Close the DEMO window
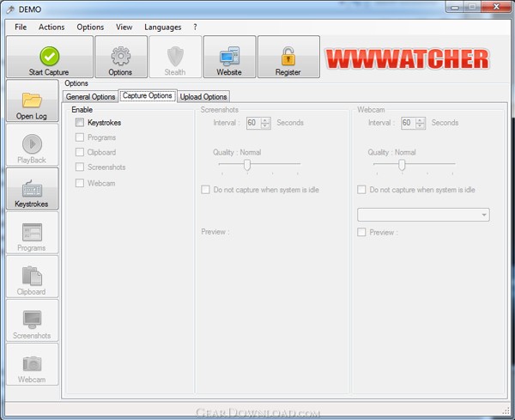Screen dimensions: 515x420 pyautogui.click(x=497, y=7)
